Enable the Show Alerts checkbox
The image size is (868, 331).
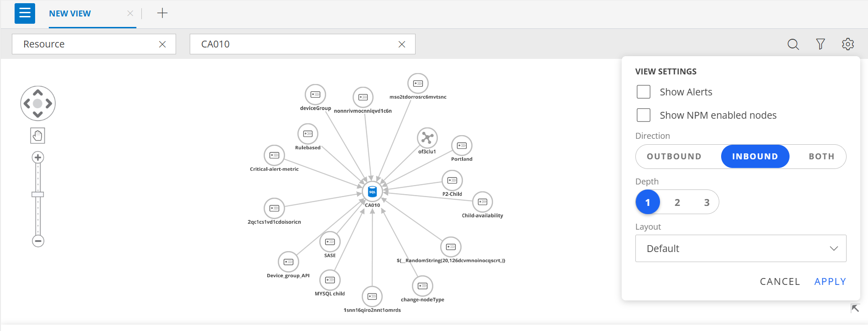pos(643,92)
